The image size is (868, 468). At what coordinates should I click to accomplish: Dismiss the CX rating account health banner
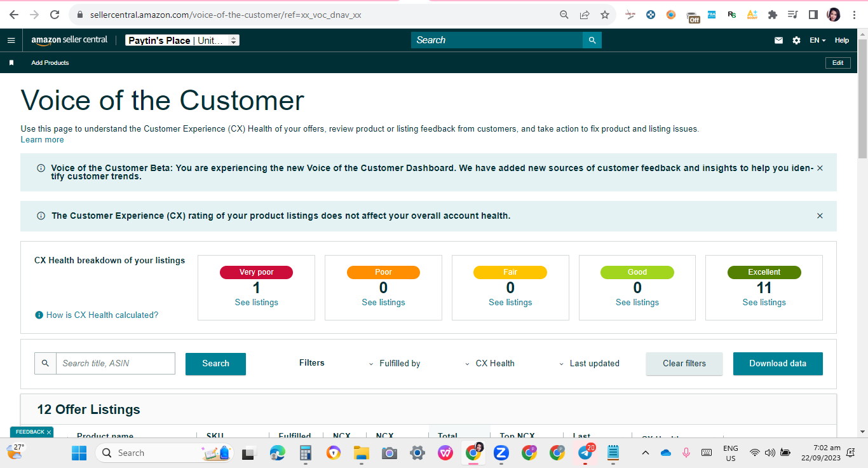820,216
